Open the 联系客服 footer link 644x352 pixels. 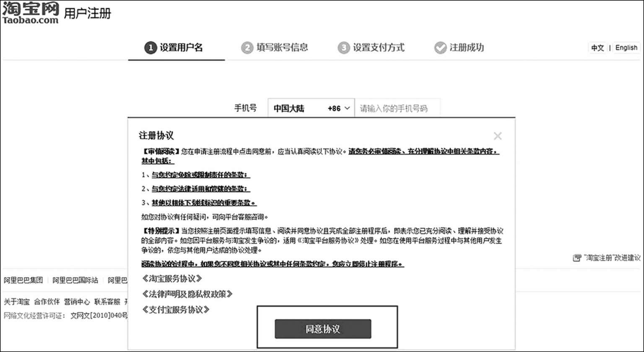pyautogui.click(x=107, y=302)
